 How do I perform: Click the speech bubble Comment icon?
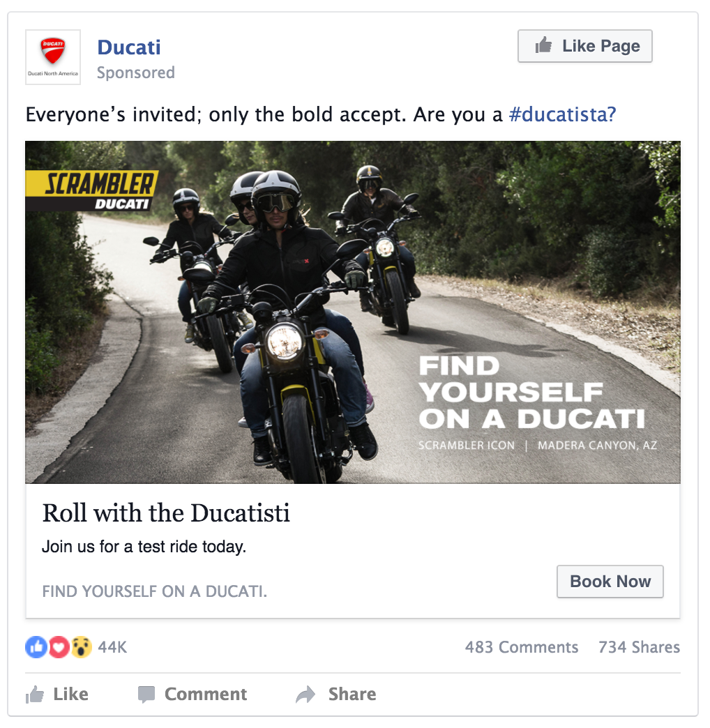tap(146, 695)
